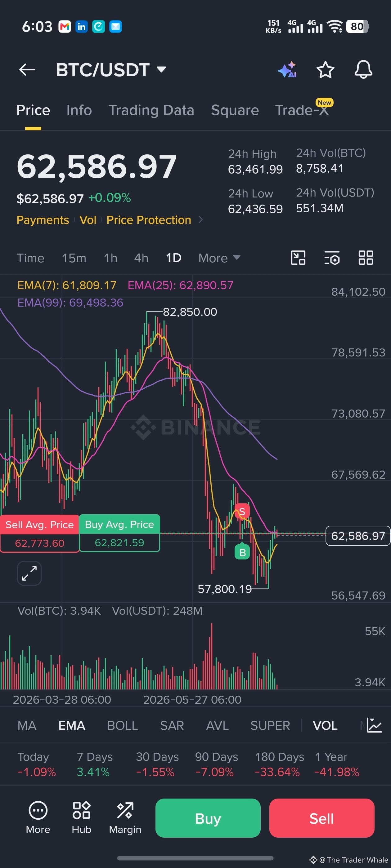
Task: Open the multi-chart grid icon
Action: tap(366, 258)
